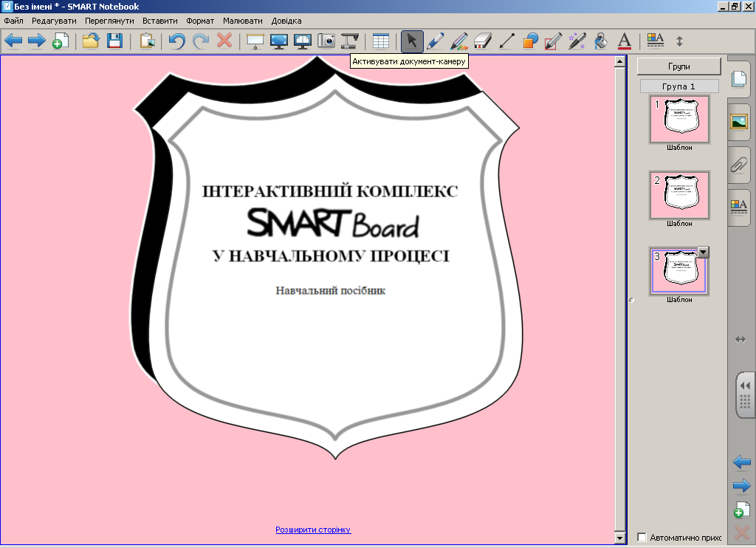This screenshot has height=548, width=756.
Task: Click the Розширити сторінку link
Action: click(x=313, y=530)
